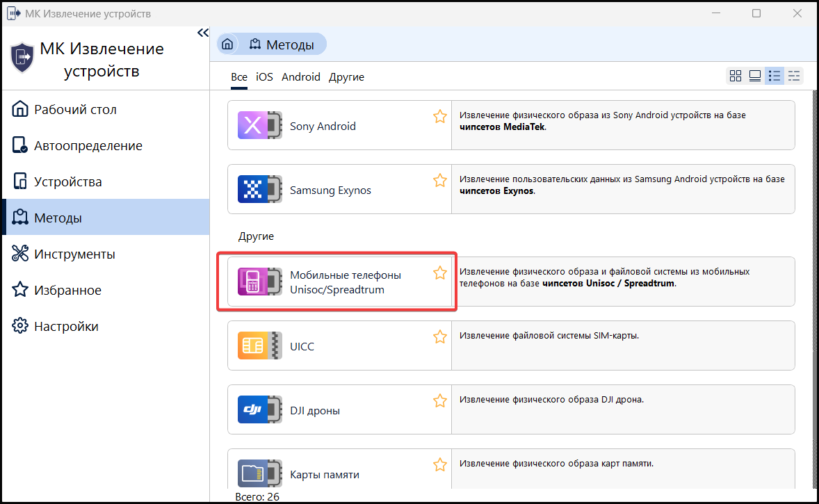Switch to compact list view
The width and height of the screenshot is (819, 504).
point(794,76)
